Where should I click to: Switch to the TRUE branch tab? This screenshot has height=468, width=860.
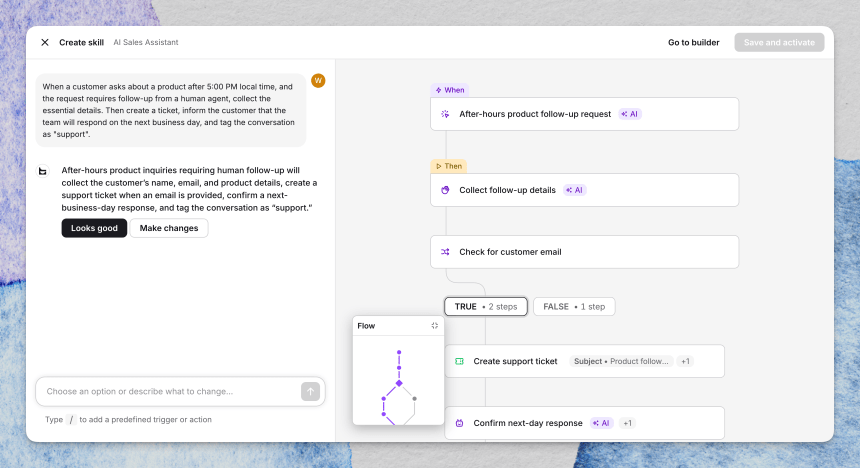pyautogui.click(x=486, y=307)
